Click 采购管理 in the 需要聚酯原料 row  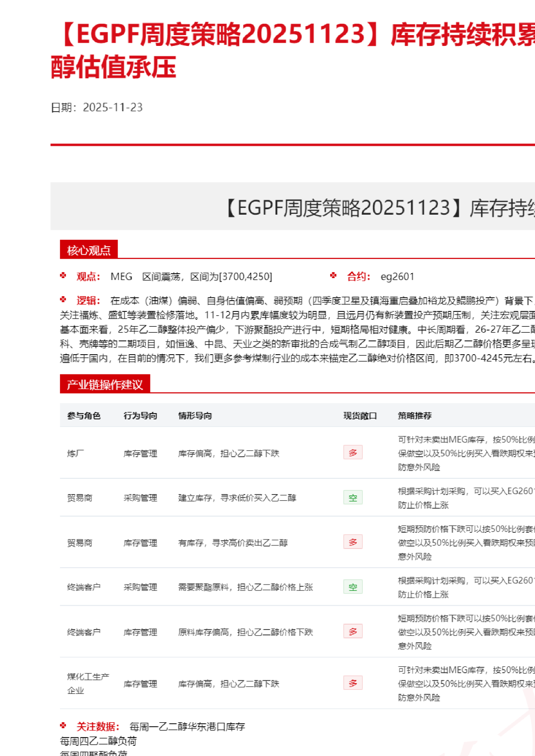click(141, 587)
